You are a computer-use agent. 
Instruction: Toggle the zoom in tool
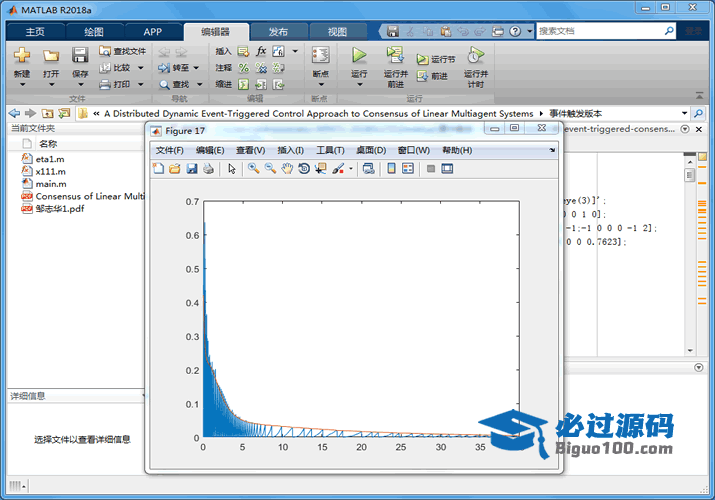point(254,169)
